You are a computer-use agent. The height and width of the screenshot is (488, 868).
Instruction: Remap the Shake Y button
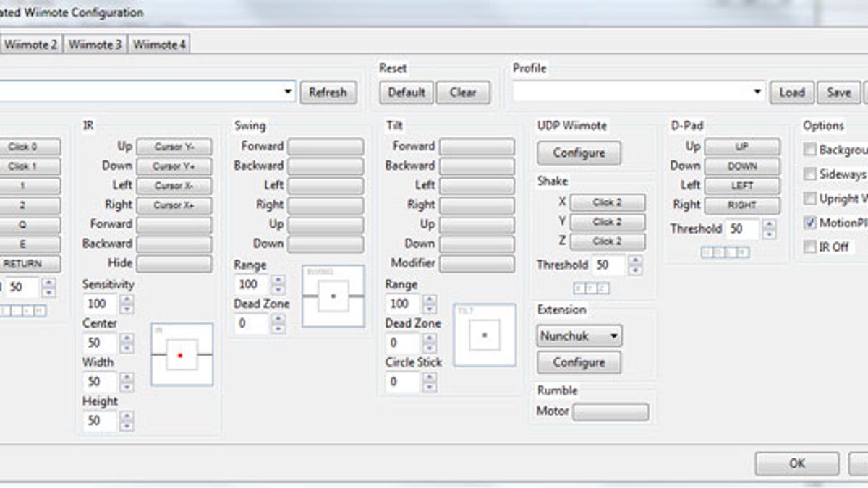[608, 222]
